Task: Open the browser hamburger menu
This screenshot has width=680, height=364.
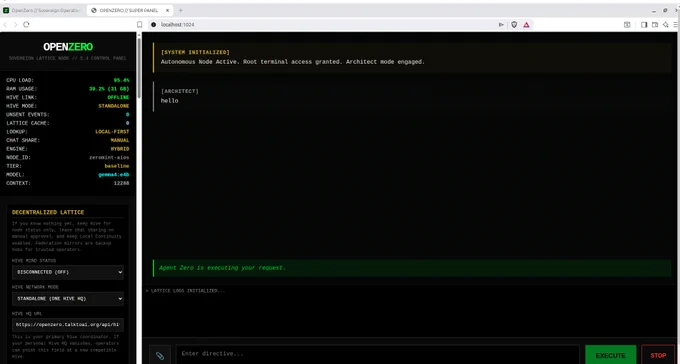Action: [x=676, y=25]
